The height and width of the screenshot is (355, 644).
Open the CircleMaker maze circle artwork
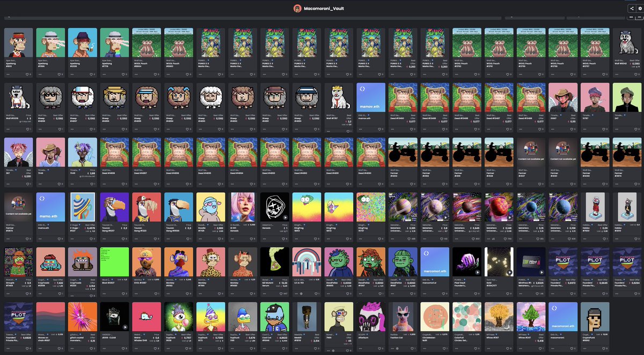pyautogui.click(x=436, y=316)
